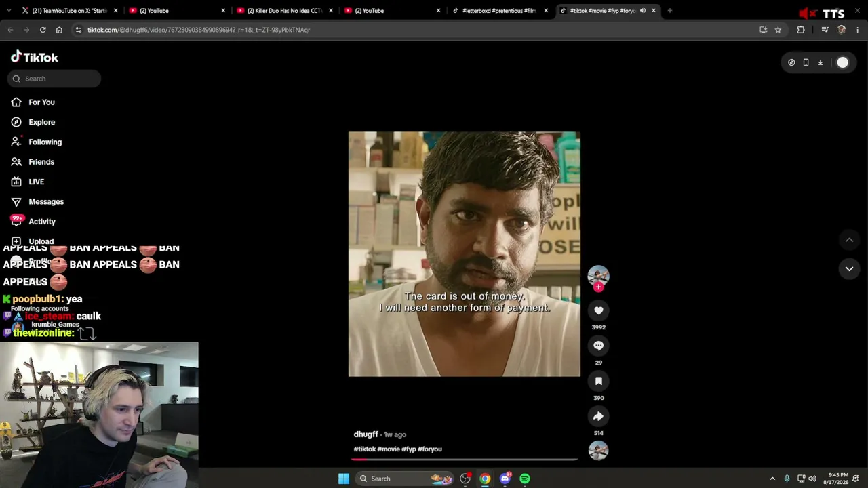Click the TikTok logo in the sidebar
The image size is (868, 488).
(35, 57)
